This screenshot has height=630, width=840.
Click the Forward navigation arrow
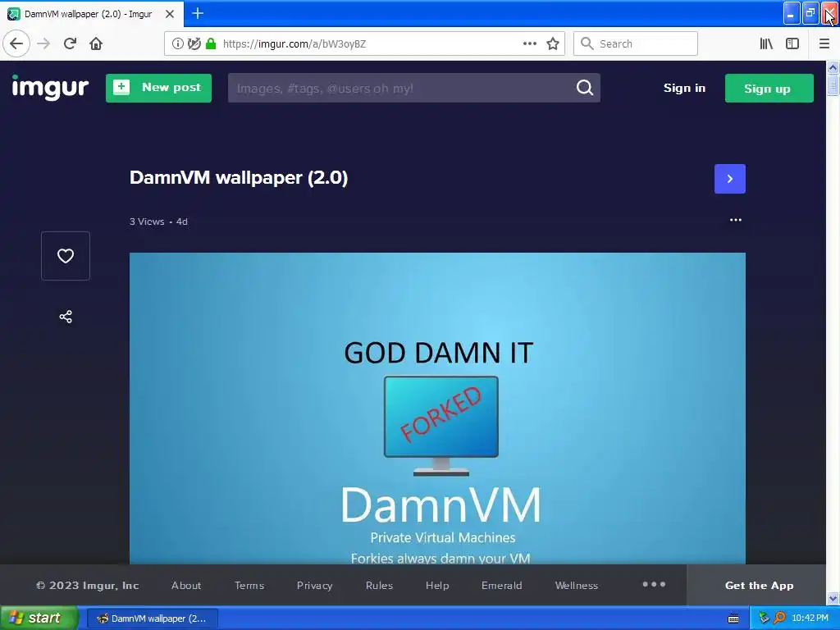[44, 43]
